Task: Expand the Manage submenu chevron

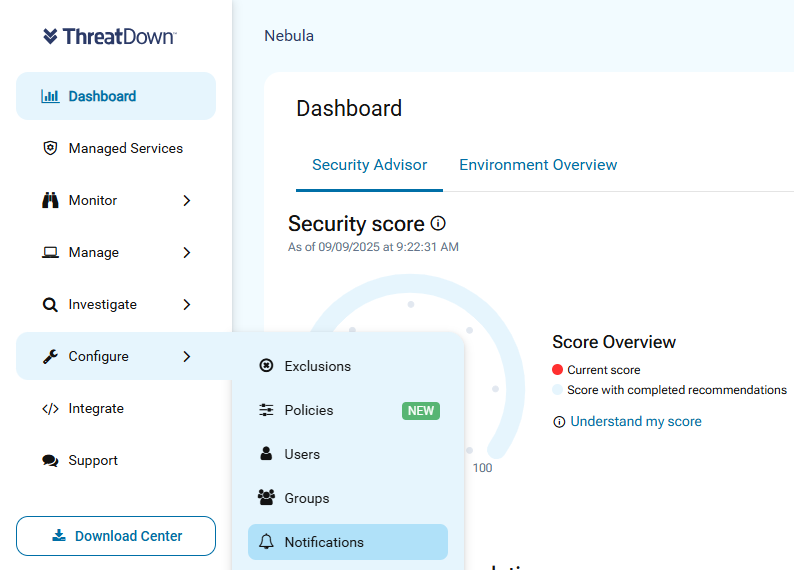Action: 187,253
